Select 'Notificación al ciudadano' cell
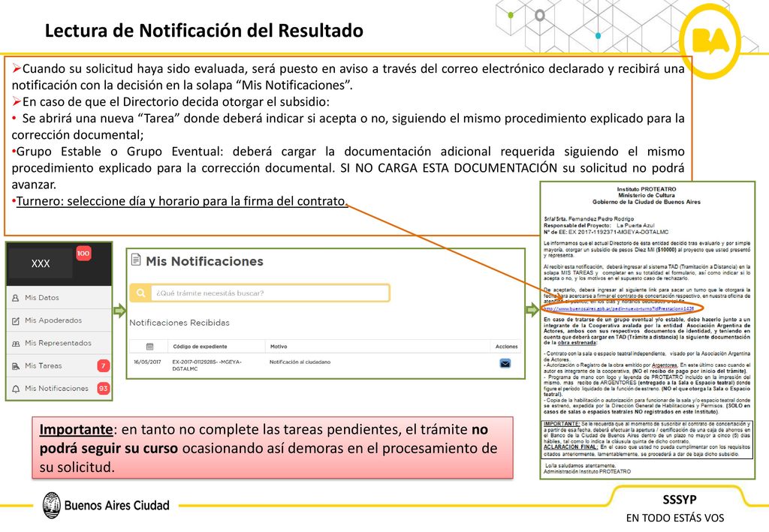The width and height of the screenshot is (769, 532). pyautogui.click(x=300, y=362)
